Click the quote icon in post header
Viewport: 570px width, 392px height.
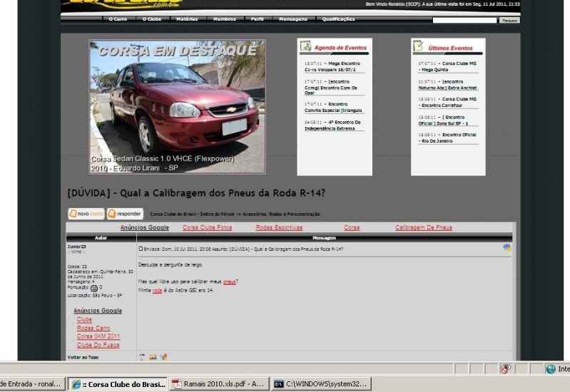click(507, 247)
